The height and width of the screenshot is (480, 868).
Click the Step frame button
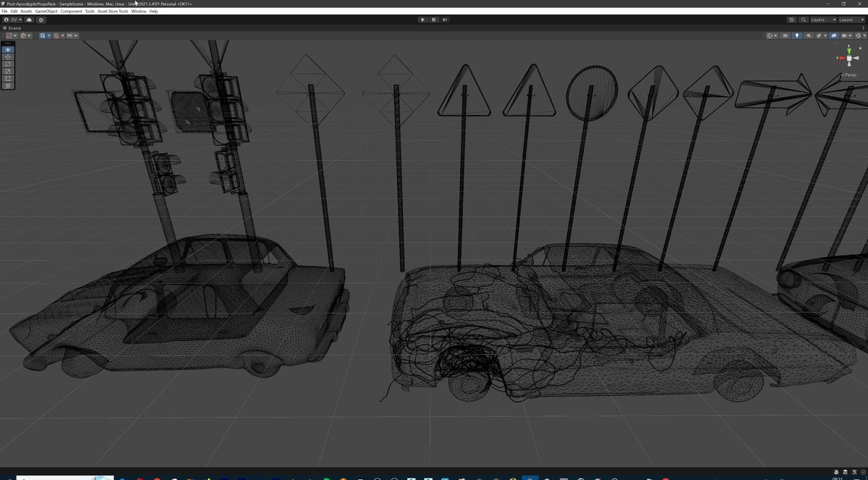point(444,20)
